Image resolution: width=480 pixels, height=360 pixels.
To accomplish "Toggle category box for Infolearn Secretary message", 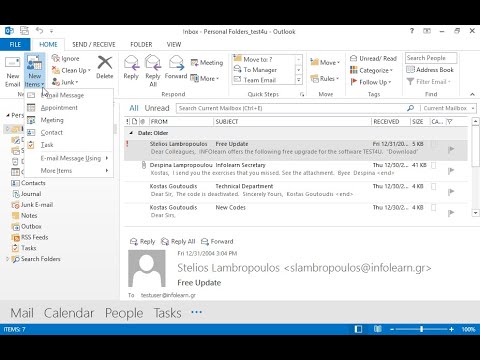I will [x=434, y=165].
